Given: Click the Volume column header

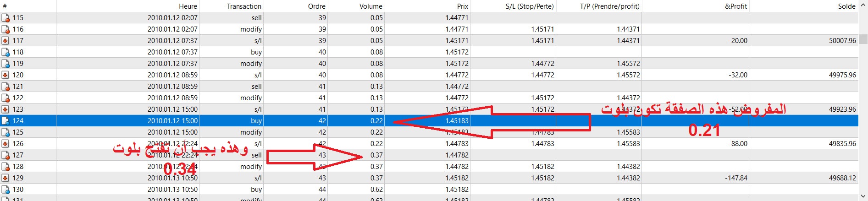Looking at the screenshot, I should pyautogui.click(x=370, y=6).
